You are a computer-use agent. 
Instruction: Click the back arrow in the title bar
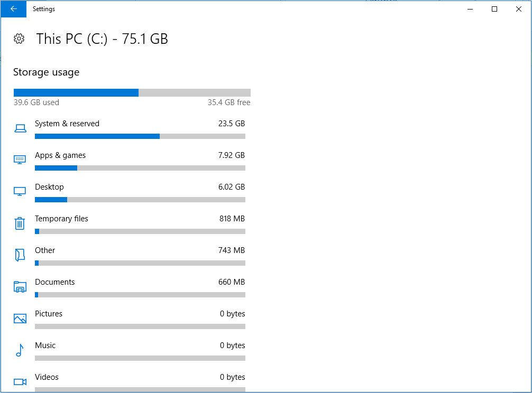14,9
